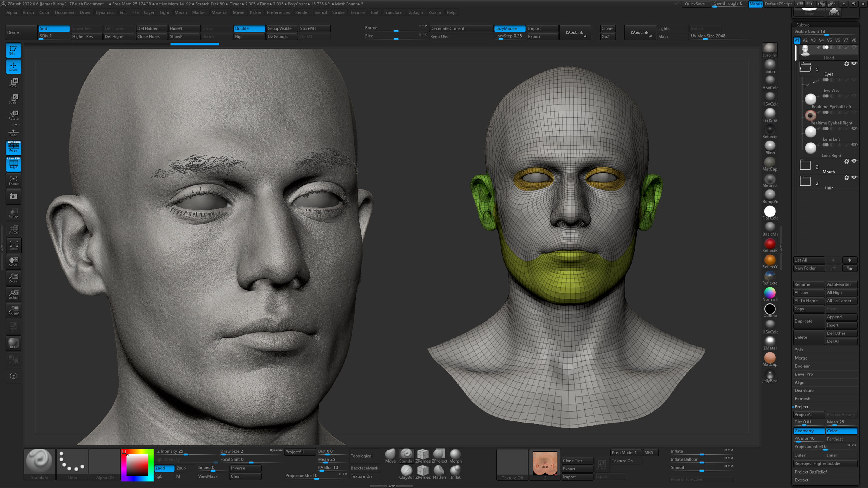The width and height of the screenshot is (868, 488).
Task: Expand the Mouth subtool folder
Action: click(805, 165)
